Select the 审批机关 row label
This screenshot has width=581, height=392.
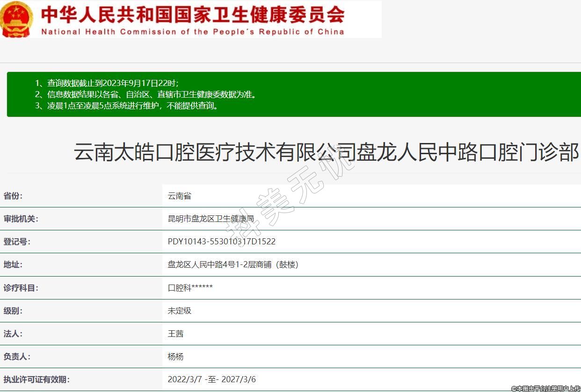21,219
